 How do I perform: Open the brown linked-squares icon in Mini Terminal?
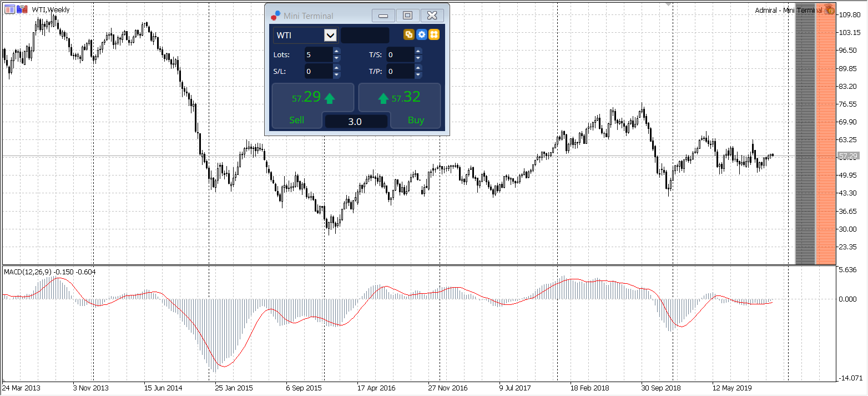pos(409,35)
